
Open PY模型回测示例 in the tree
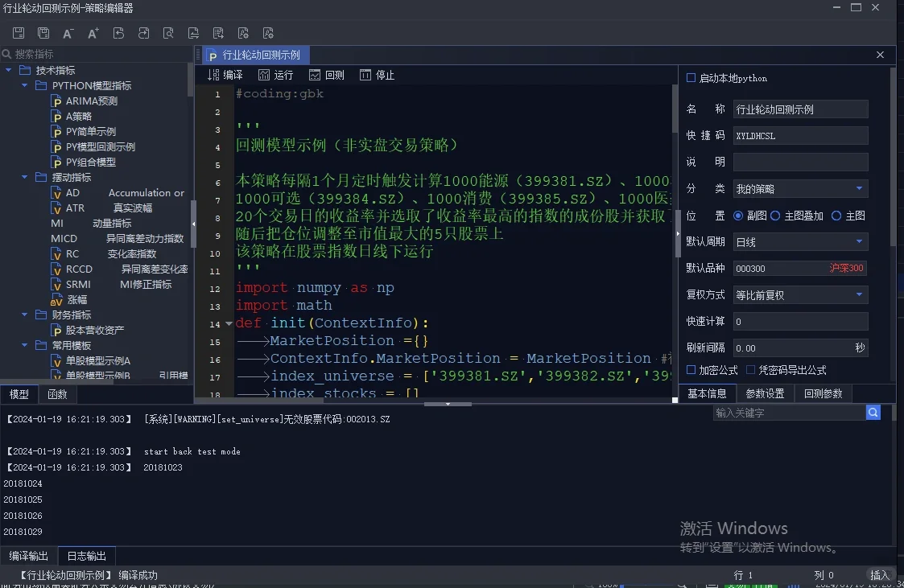pos(93,147)
